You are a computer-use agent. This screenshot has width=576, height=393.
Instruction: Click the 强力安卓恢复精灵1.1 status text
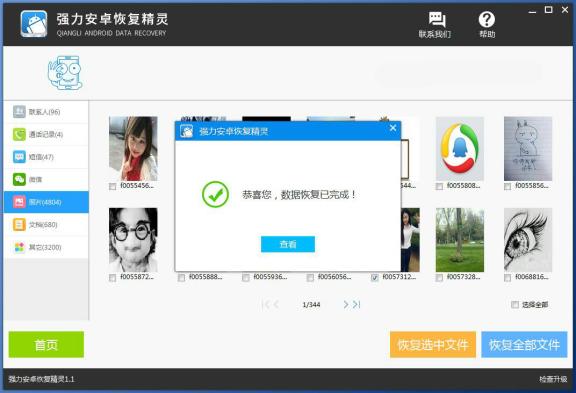(x=42, y=379)
